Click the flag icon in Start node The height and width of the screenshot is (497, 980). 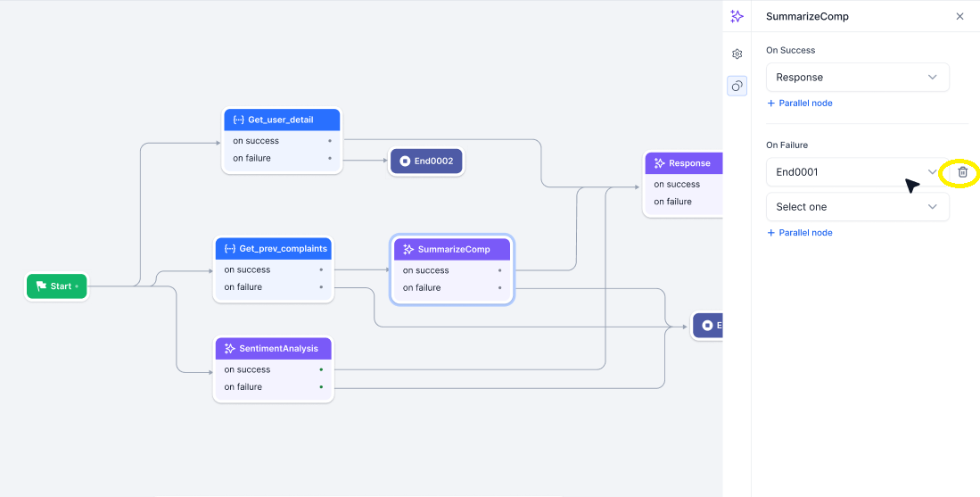tap(41, 286)
